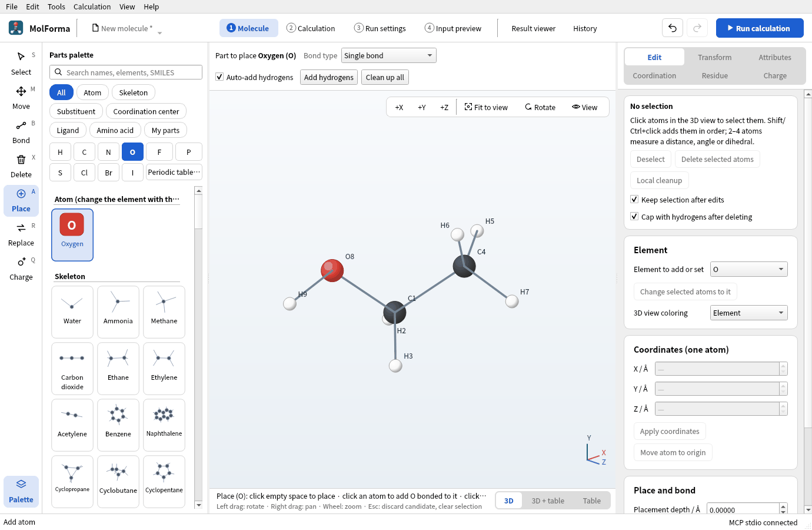
Task: Select the Naphthalene skeleton part
Action: coord(164,425)
